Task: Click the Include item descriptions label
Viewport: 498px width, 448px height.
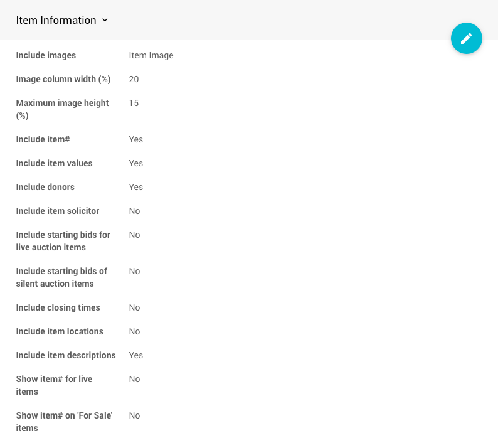Action: (66, 355)
